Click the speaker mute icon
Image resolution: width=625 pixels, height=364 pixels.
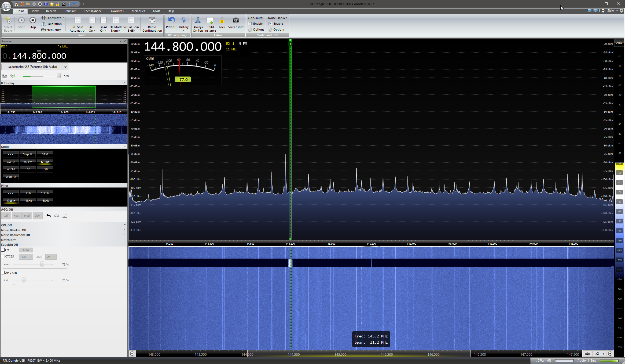[13, 76]
